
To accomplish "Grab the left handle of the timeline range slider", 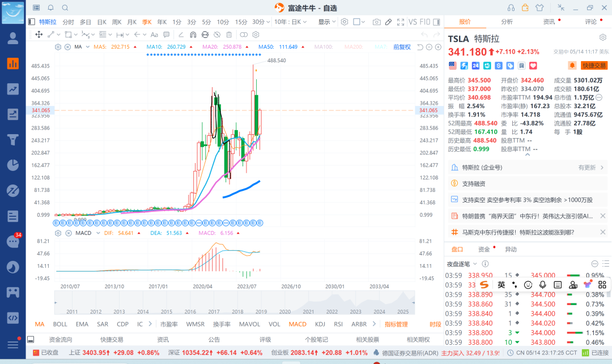I will [x=56, y=302].
